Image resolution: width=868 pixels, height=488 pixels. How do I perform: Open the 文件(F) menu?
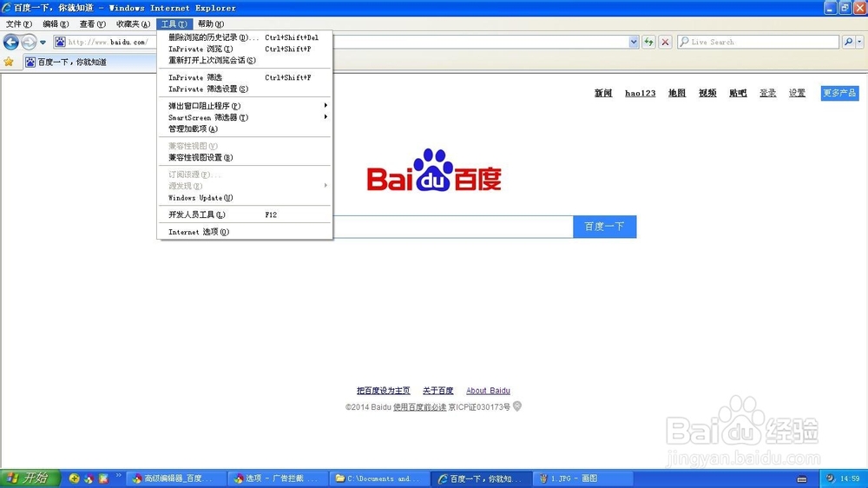pyautogui.click(x=19, y=23)
